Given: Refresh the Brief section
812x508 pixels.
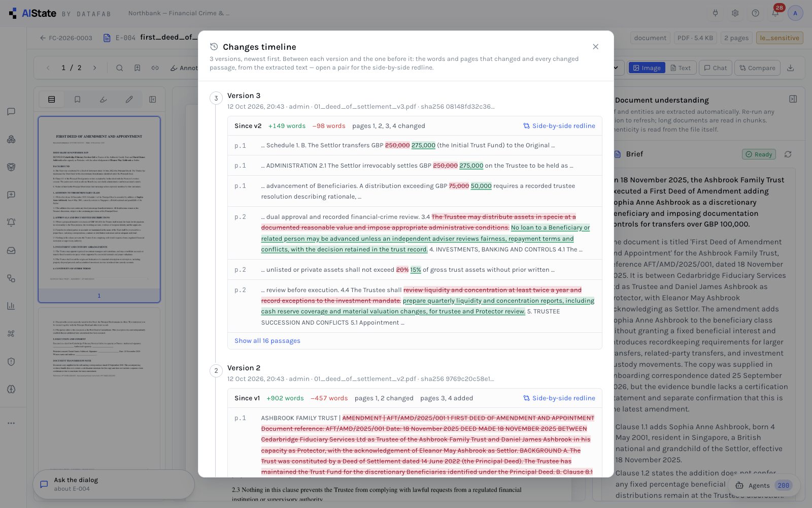Looking at the screenshot, I should [x=788, y=154].
